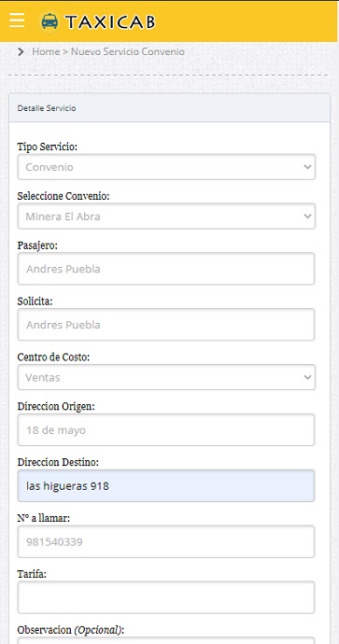Focus the Solicita input field
The height and width of the screenshot is (644, 339).
166,325
